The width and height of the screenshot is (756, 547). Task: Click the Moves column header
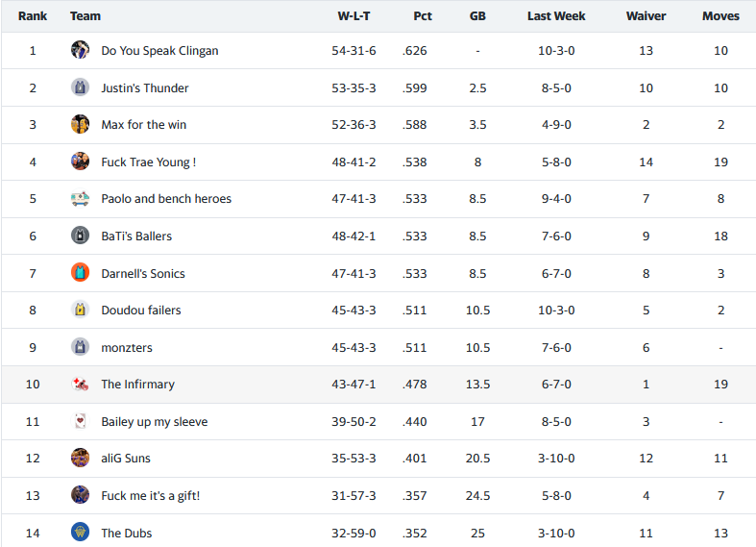click(x=720, y=16)
